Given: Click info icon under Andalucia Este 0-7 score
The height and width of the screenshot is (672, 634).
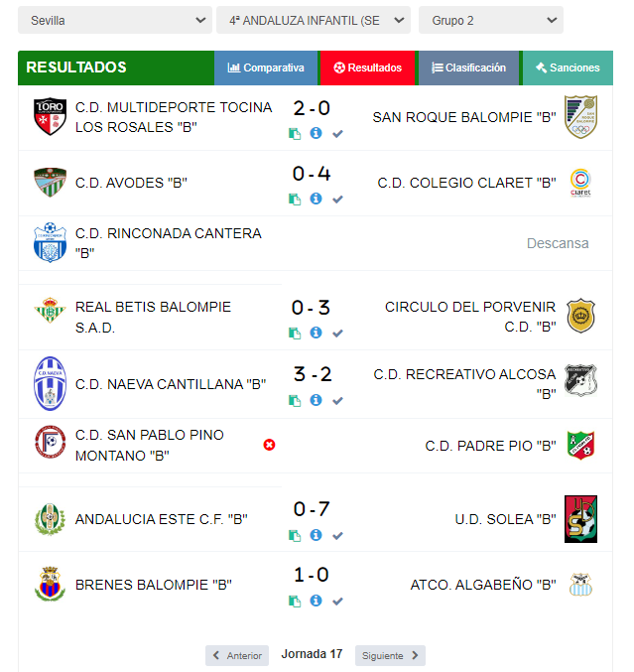Looking at the screenshot, I should [x=316, y=535].
